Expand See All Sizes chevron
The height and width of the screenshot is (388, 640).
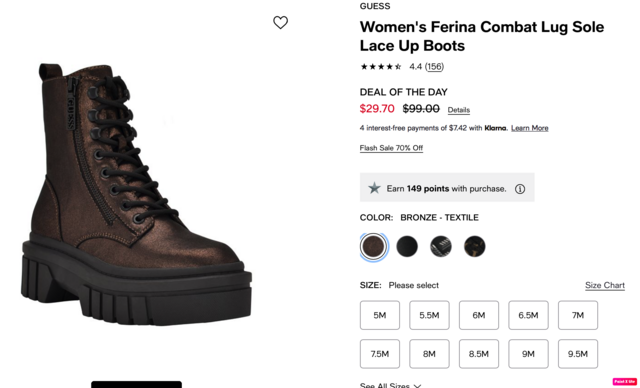391,385
